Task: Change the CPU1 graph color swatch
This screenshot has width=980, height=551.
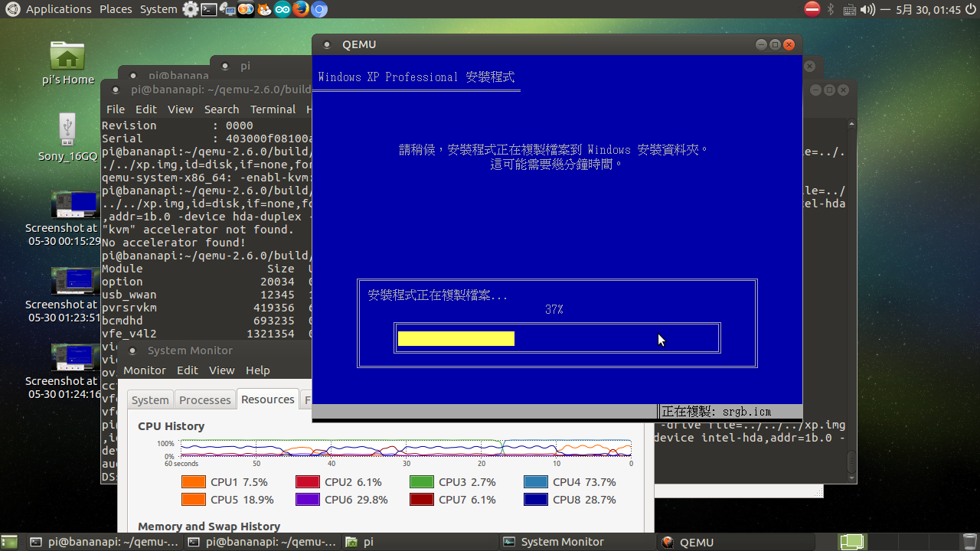Action: point(194,482)
